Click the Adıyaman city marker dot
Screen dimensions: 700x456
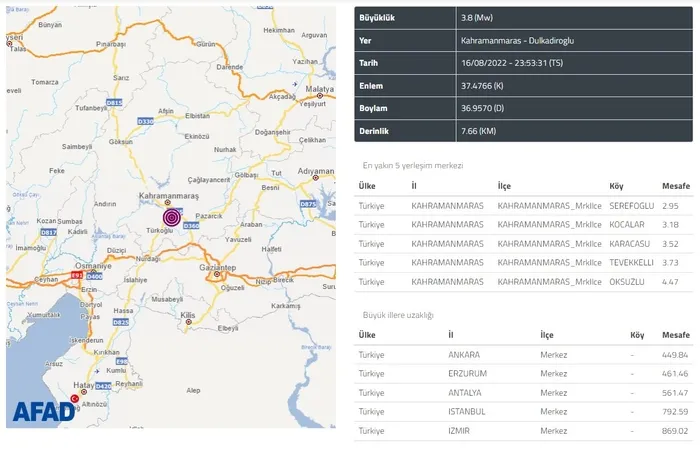pos(316,178)
